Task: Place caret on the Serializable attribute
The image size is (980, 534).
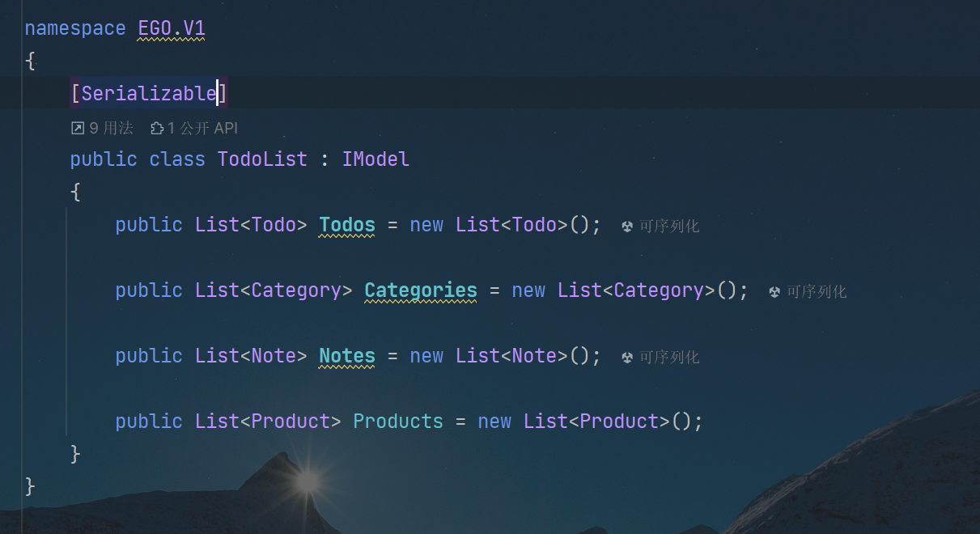Action: [149, 94]
